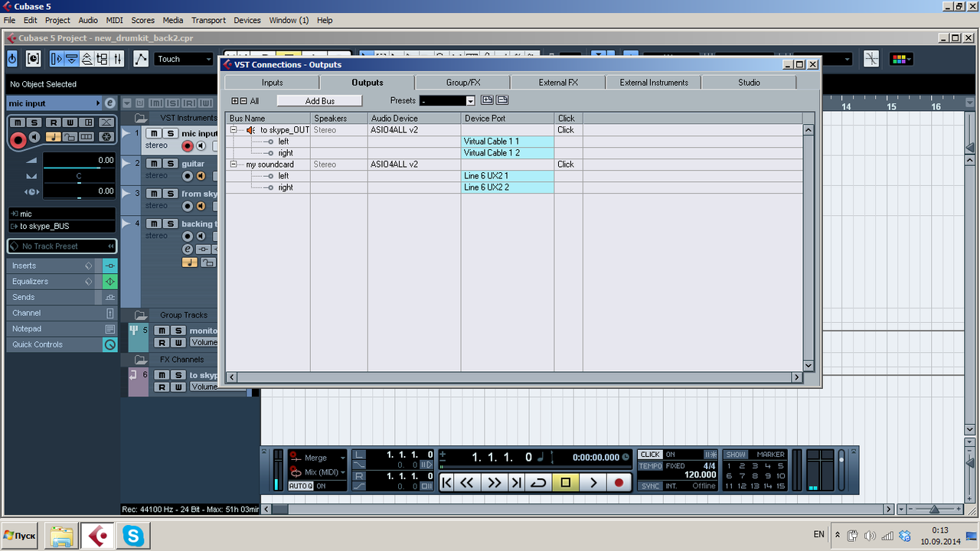This screenshot has height=551, width=980.
Task: Toggle CLICK metronome in the transport bar
Action: pos(650,454)
